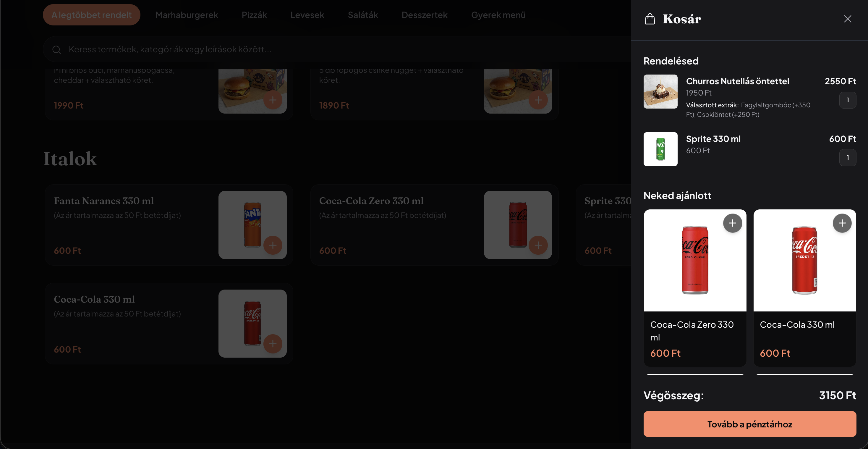Open Churros item thumbnail in cart
This screenshot has width=868, height=449.
coord(660,91)
